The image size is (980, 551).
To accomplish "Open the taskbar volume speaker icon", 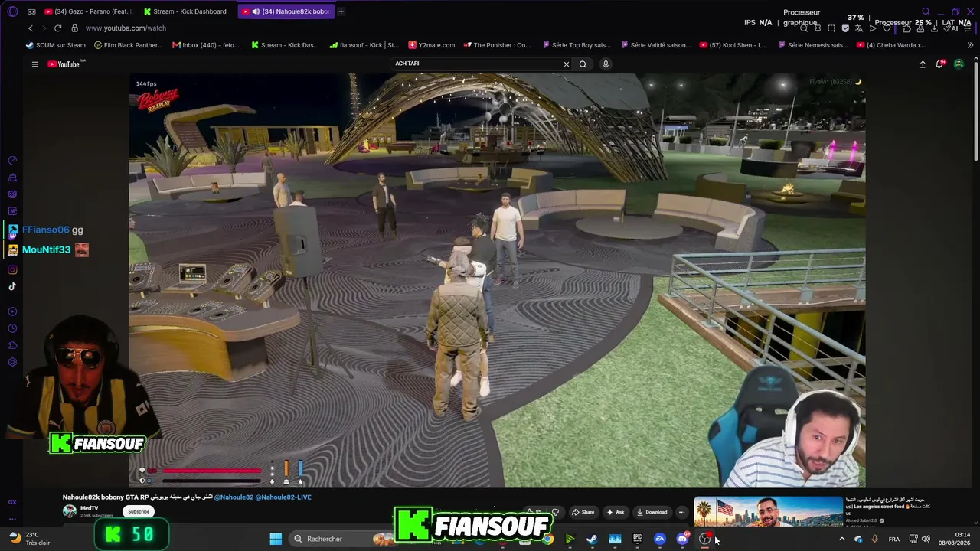I will coord(926,540).
